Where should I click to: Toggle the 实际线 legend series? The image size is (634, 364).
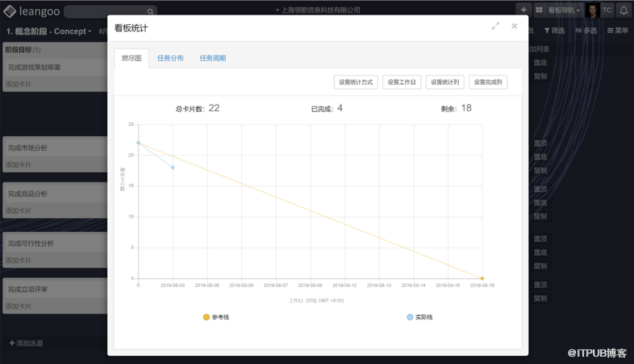pyautogui.click(x=420, y=317)
